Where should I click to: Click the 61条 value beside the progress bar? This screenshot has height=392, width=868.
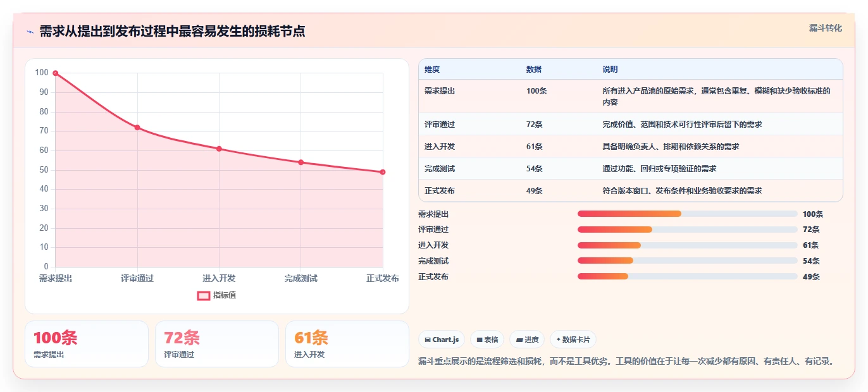point(810,245)
